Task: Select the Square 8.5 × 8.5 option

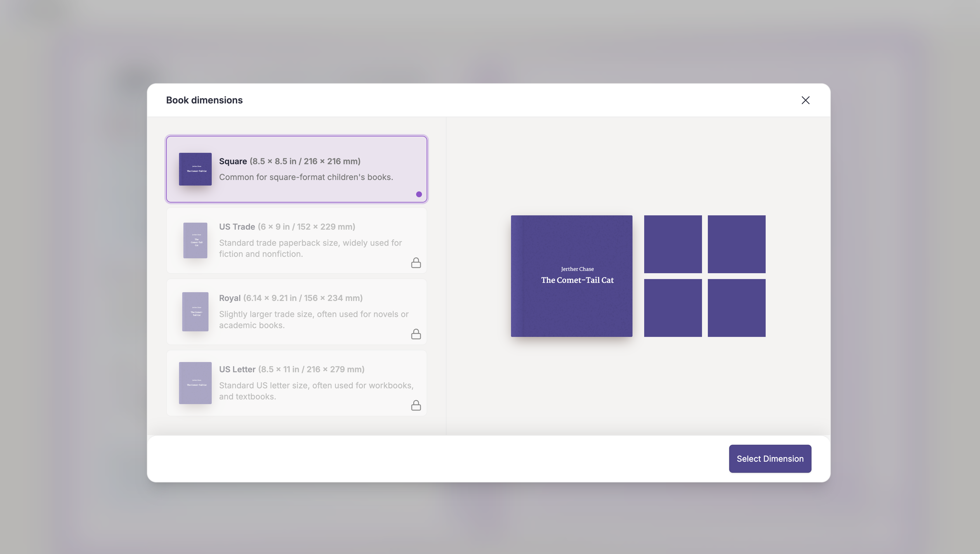Action: tap(297, 169)
